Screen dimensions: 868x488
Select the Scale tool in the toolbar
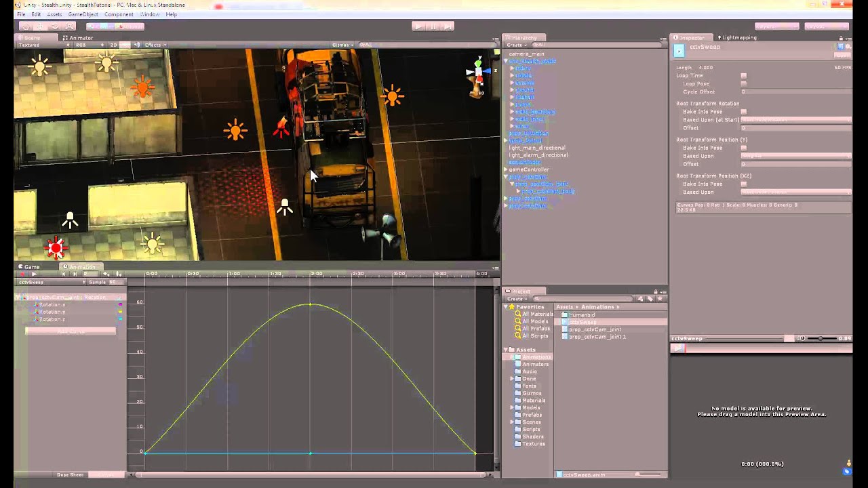[71, 26]
